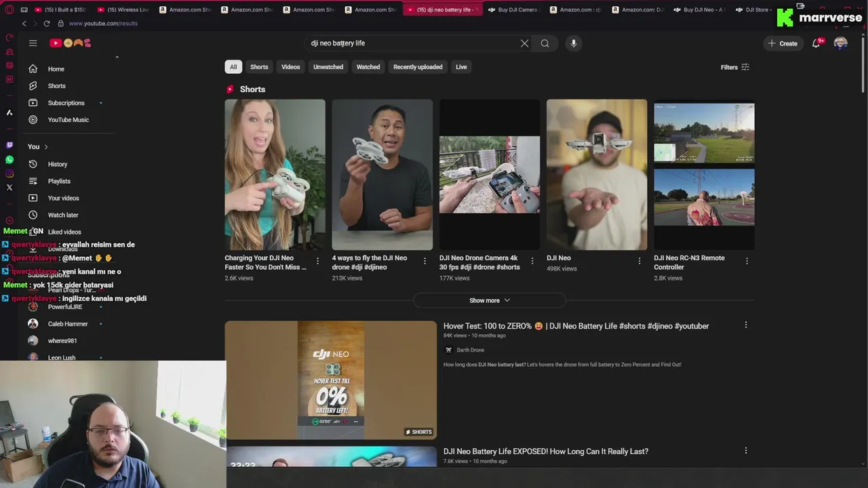
Task: Expand the You section chevron
Action: [x=45, y=147]
